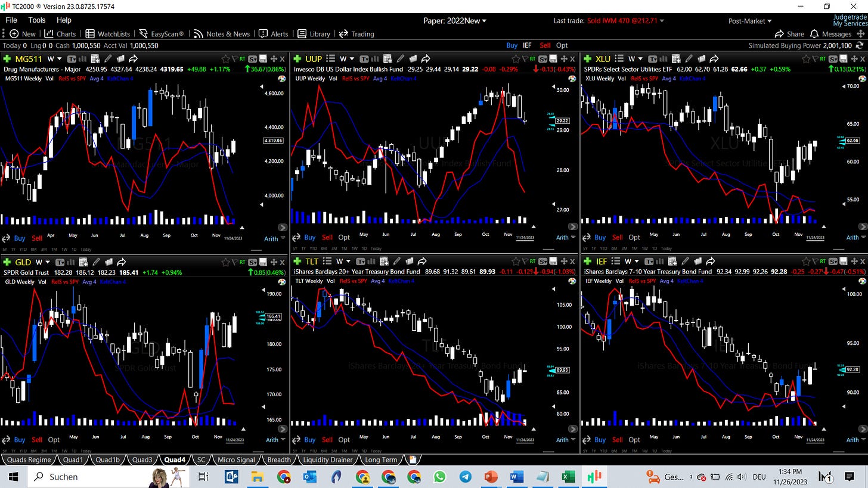Click the add-note icon on IEF chart
This screenshot has height=488, width=868.
tap(673, 261)
